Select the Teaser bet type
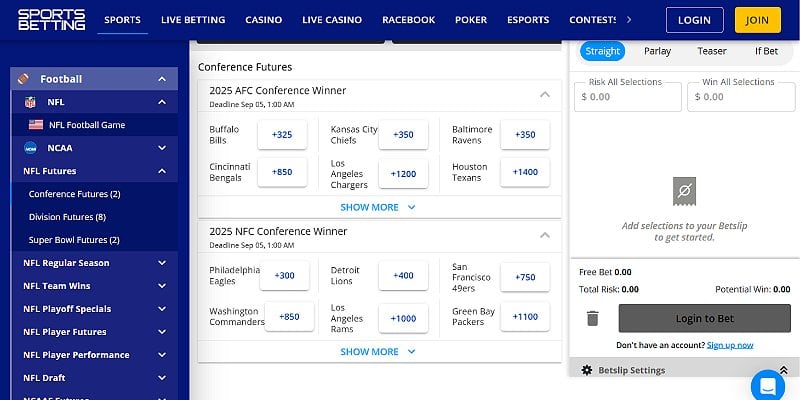Image resolution: width=800 pixels, height=400 pixels. tap(712, 51)
